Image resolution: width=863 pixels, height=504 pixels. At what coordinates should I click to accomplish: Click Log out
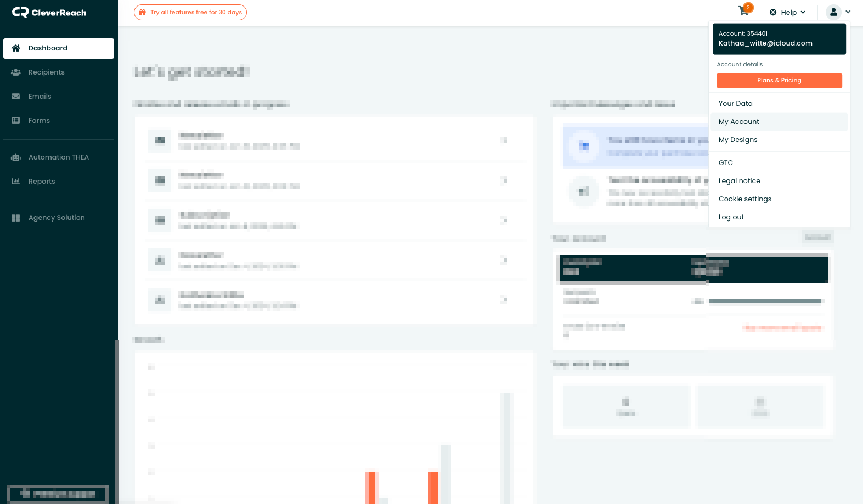731,217
